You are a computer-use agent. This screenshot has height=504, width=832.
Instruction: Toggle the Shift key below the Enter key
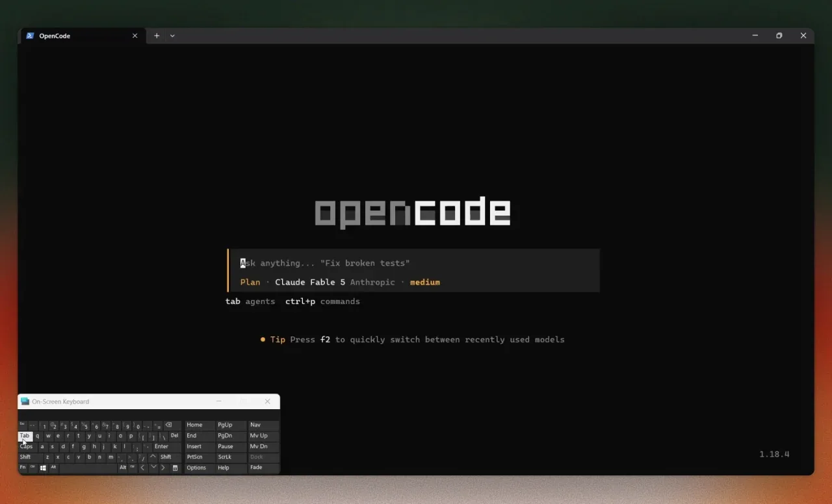tap(170, 457)
